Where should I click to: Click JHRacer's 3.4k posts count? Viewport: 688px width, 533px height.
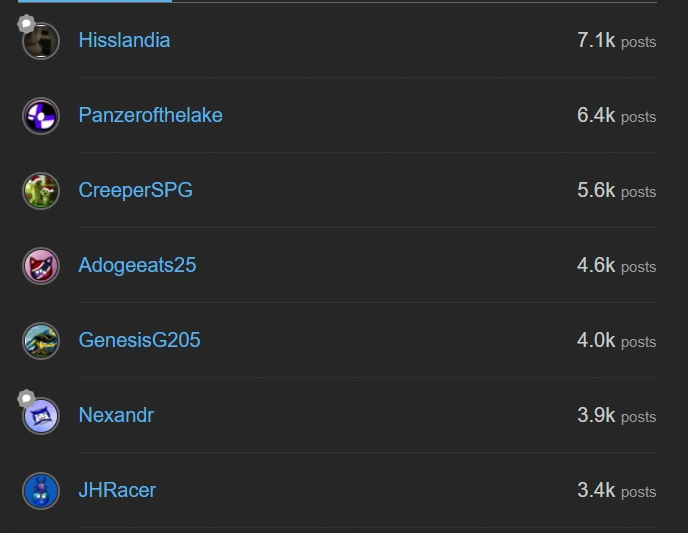pyautogui.click(x=616, y=491)
